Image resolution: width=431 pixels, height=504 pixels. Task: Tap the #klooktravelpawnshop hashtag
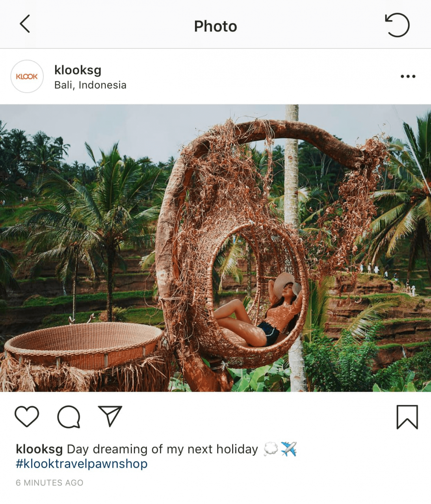click(x=82, y=464)
